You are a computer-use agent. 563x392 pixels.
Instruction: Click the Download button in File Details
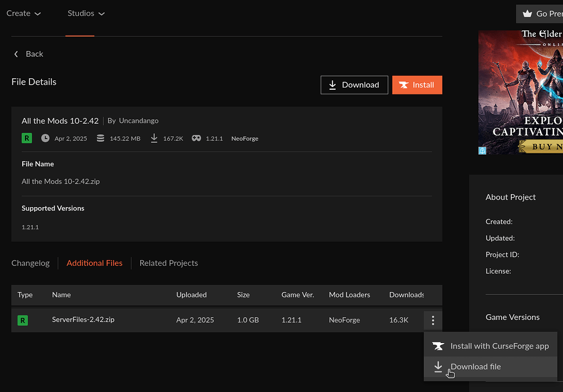tap(354, 85)
